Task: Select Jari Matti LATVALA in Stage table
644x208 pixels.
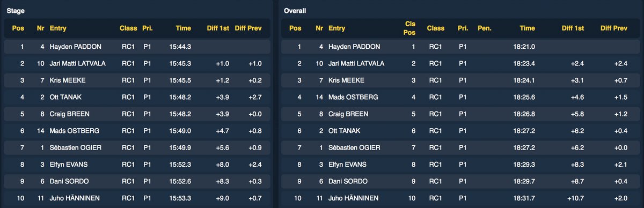Action: pyautogui.click(x=78, y=64)
